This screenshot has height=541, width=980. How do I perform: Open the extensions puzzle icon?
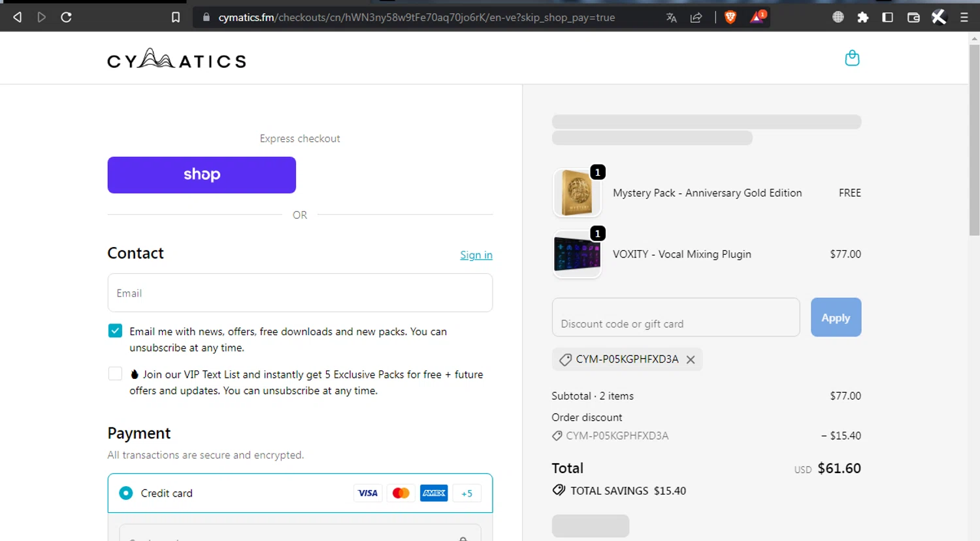pos(863,18)
